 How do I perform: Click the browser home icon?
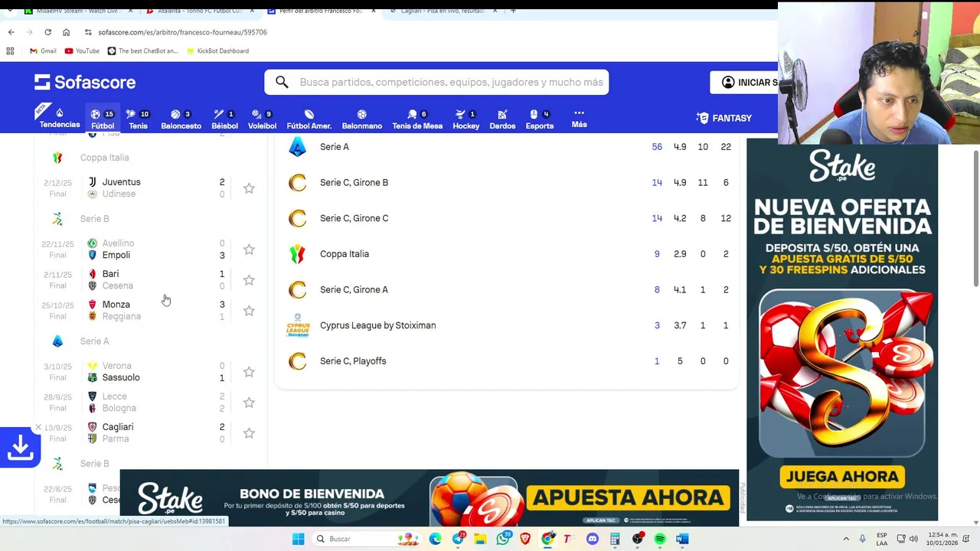pyautogui.click(x=66, y=32)
